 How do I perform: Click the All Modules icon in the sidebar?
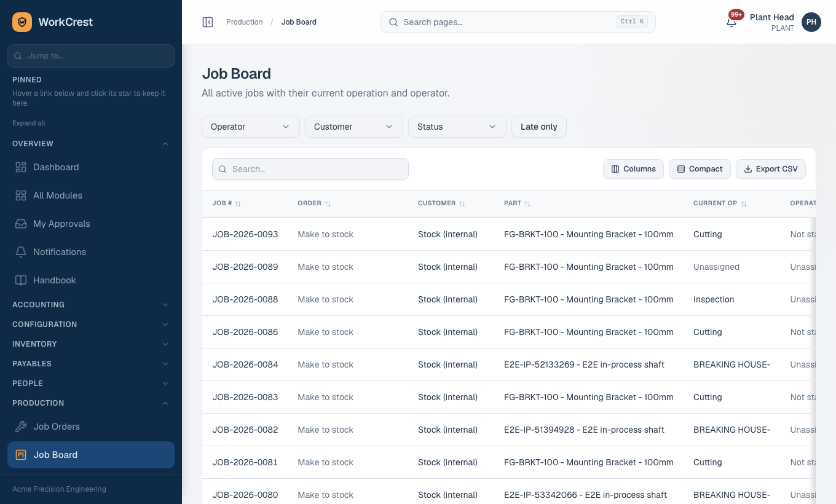tap(21, 195)
